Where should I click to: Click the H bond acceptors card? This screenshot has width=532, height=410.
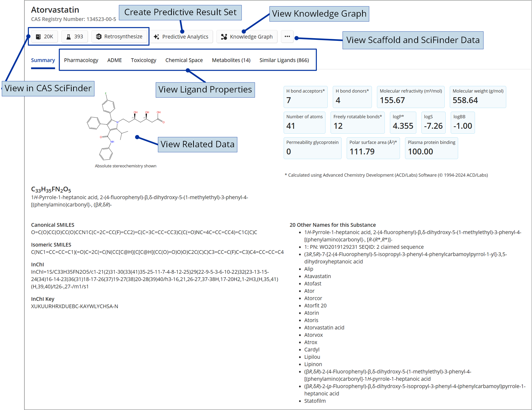[305, 97]
